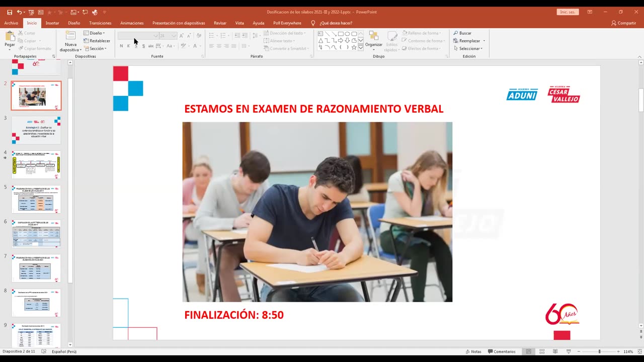The image size is (644, 362).
Task: Switch to the Animaciones tab
Action: coord(132,23)
